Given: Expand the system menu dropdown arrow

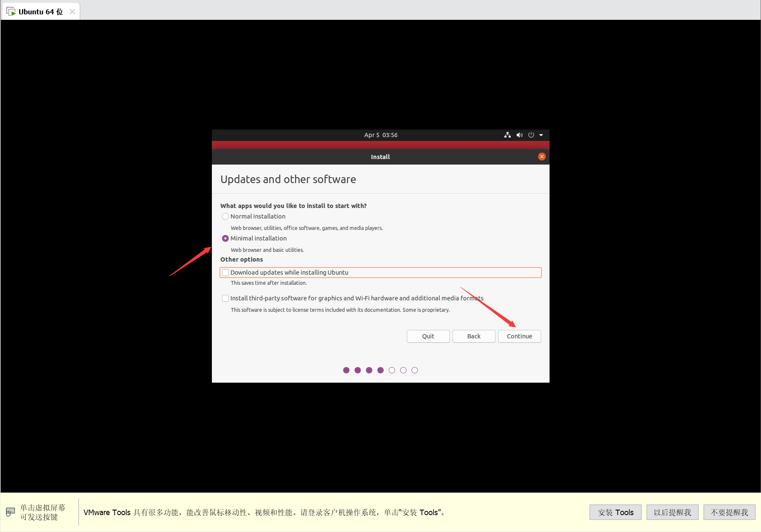Looking at the screenshot, I should coord(541,135).
